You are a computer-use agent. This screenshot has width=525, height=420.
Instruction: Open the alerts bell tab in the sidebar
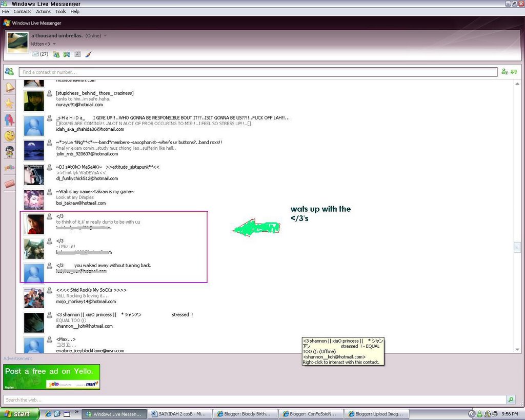(10, 87)
